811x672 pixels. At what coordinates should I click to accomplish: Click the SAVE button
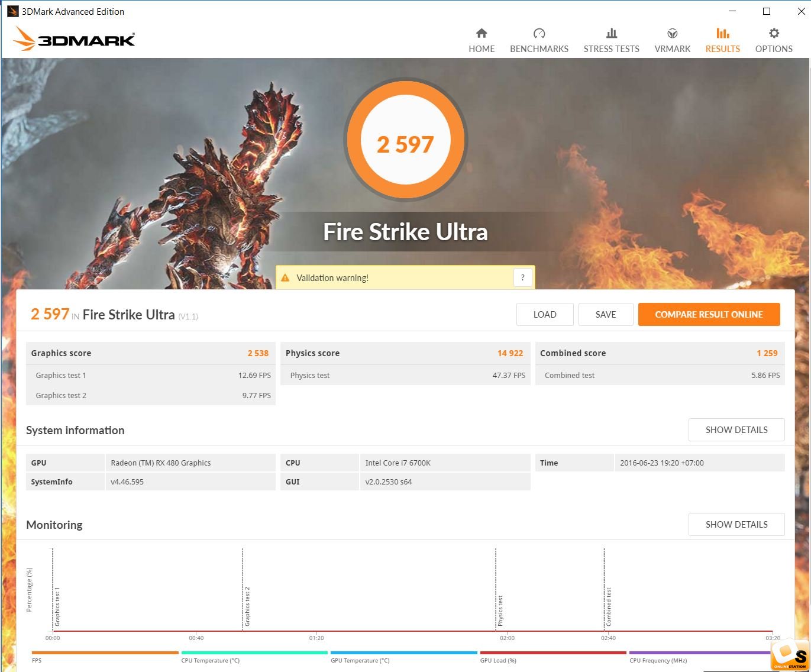point(606,315)
